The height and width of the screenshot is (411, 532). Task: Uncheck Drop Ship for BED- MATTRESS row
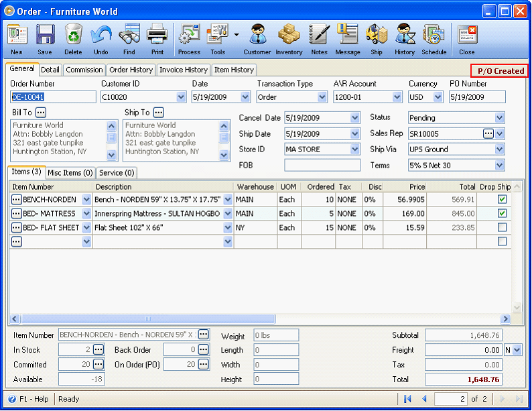(502, 213)
